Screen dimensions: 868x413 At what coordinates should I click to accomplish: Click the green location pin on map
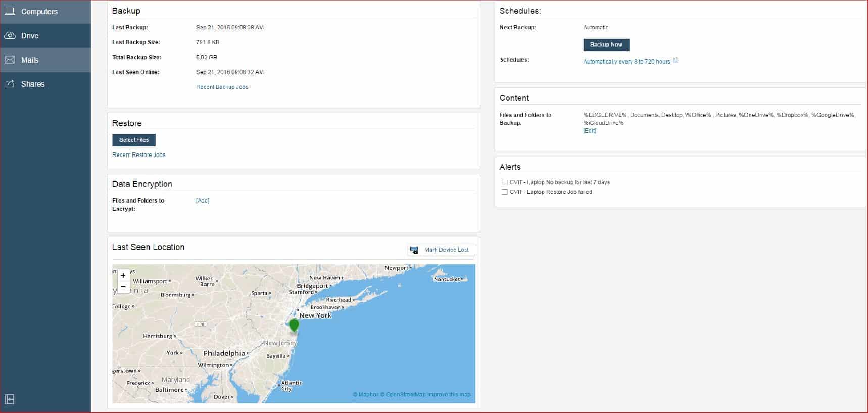(x=294, y=325)
